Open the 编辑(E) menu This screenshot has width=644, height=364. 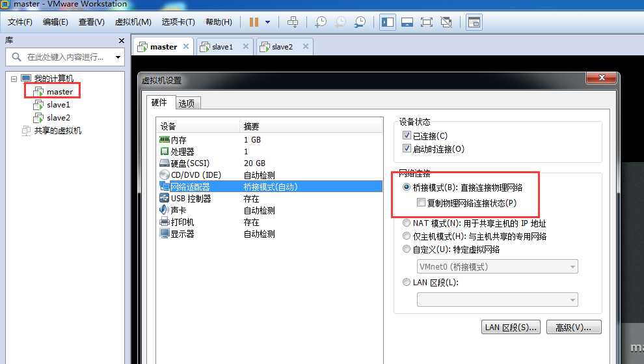click(x=55, y=21)
